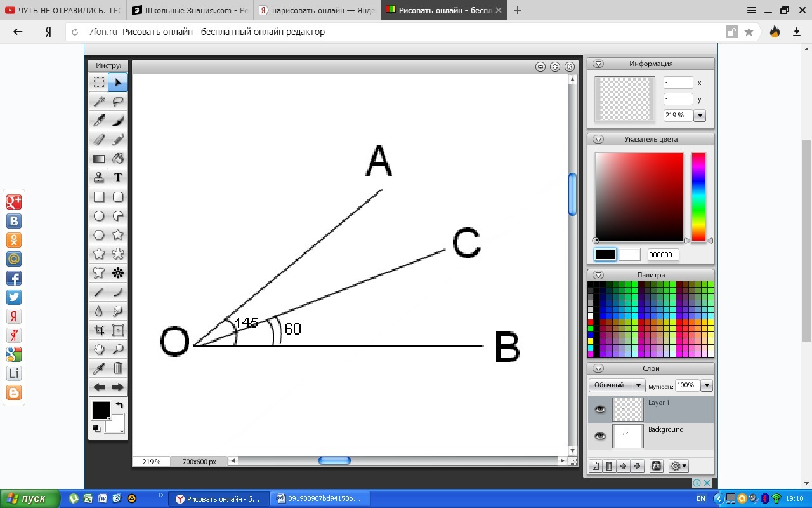
Task: Select the Text tool in the toolbox
Action: (x=118, y=178)
